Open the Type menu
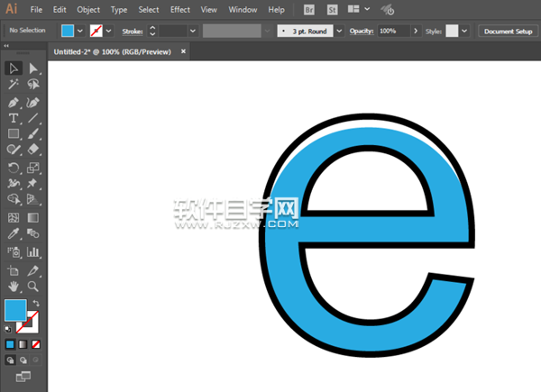The width and height of the screenshot is (541, 392). (119, 10)
